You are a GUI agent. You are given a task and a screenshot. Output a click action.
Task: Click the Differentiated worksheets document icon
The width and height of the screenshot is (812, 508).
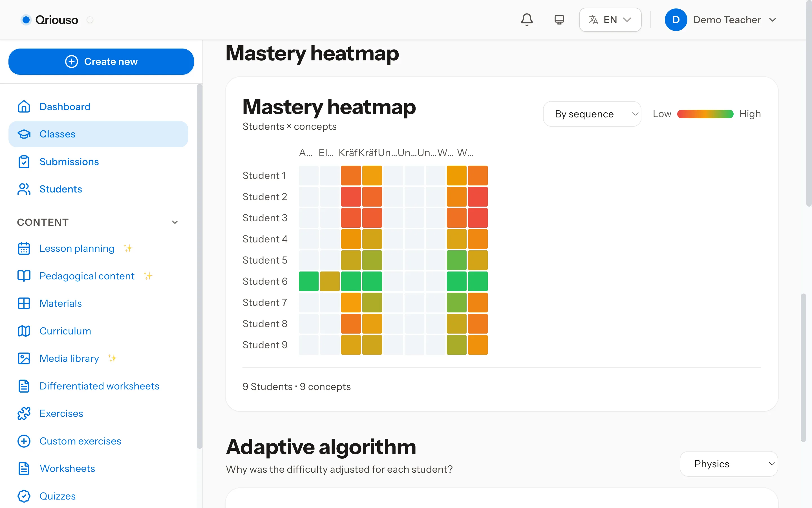[x=24, y=386]
